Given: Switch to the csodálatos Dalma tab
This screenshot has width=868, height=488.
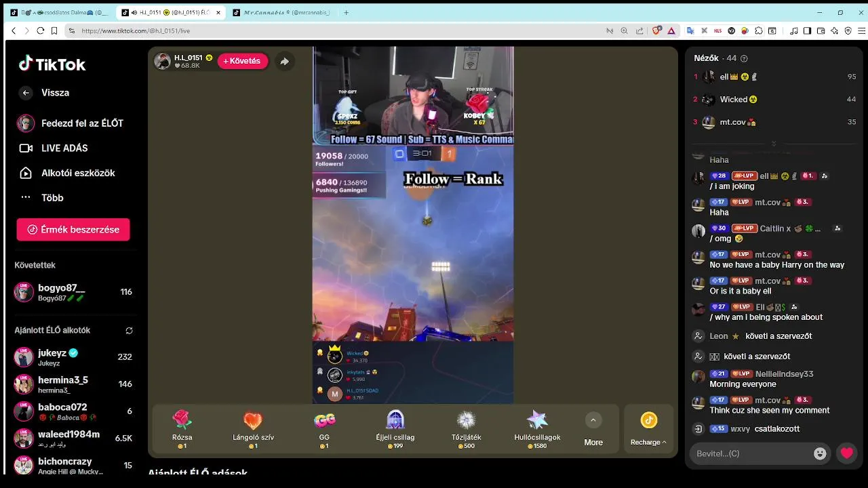Looking at the screenshot, I should pos(60,12).
